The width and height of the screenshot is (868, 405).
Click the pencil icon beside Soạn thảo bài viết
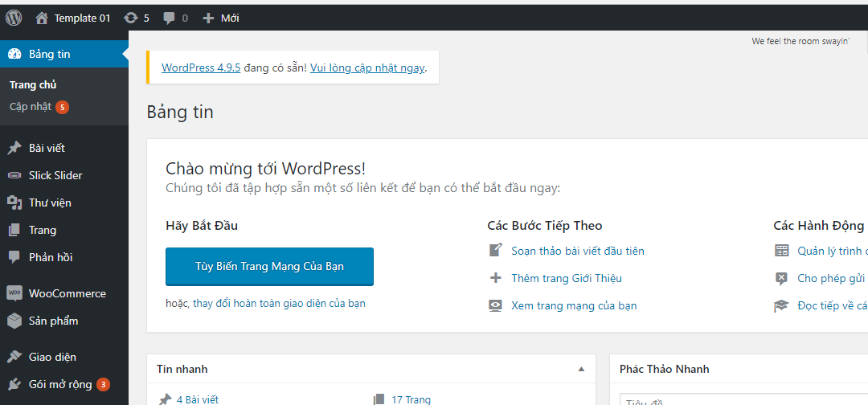click(495, 250)
